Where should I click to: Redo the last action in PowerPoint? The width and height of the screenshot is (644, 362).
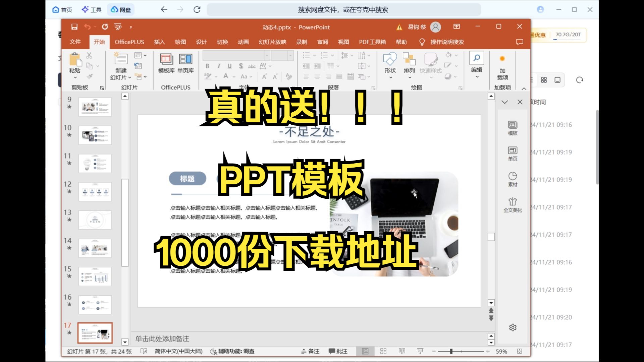coord(105,27)
